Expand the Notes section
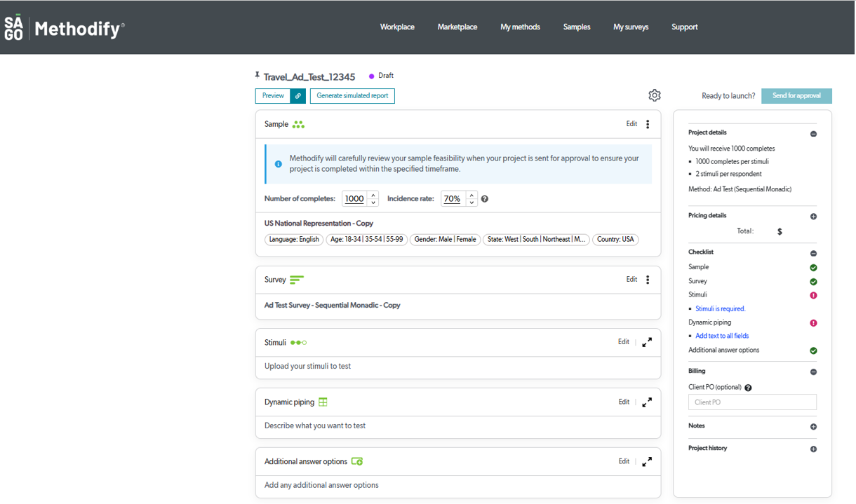856x504 pixels. tap(813, 427)
